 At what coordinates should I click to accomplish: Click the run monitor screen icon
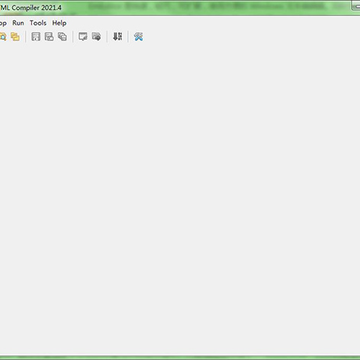tap(83, 37)
